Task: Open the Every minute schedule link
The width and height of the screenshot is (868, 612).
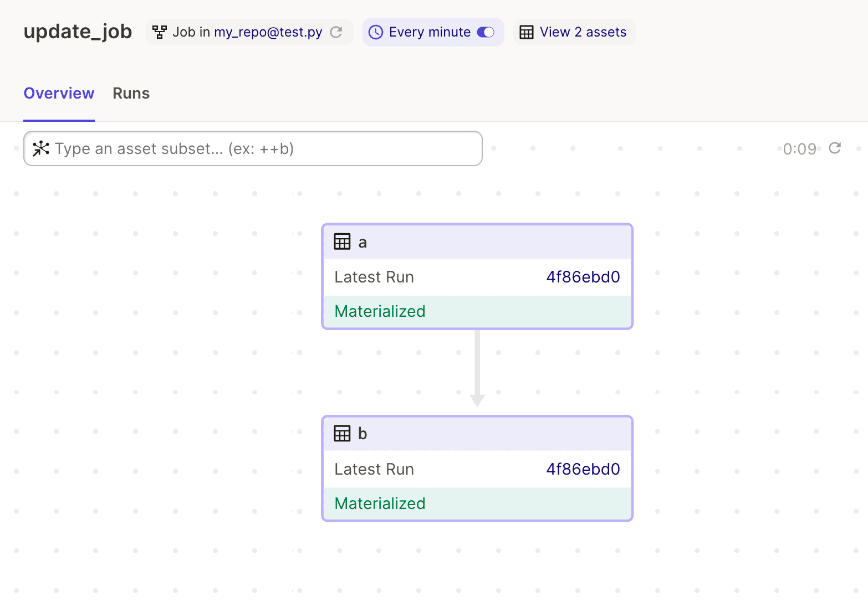Action: click(x=430, y=32)
